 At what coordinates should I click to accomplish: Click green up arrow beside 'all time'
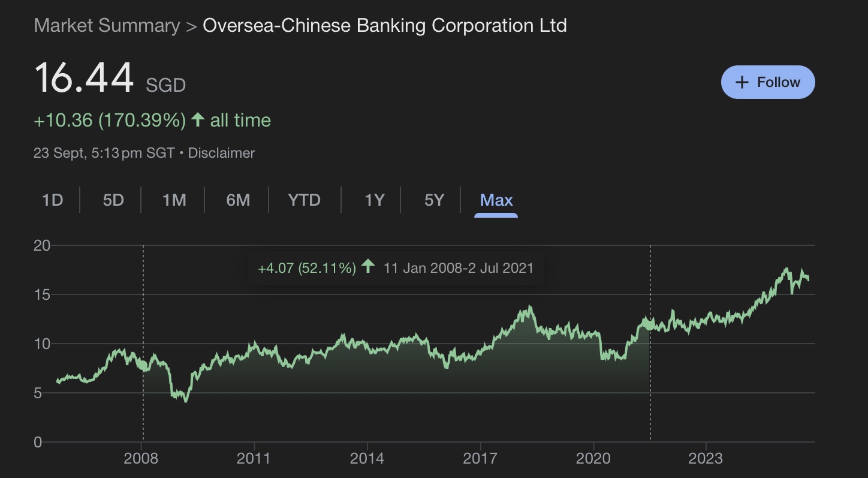click(x=197, y=120)
